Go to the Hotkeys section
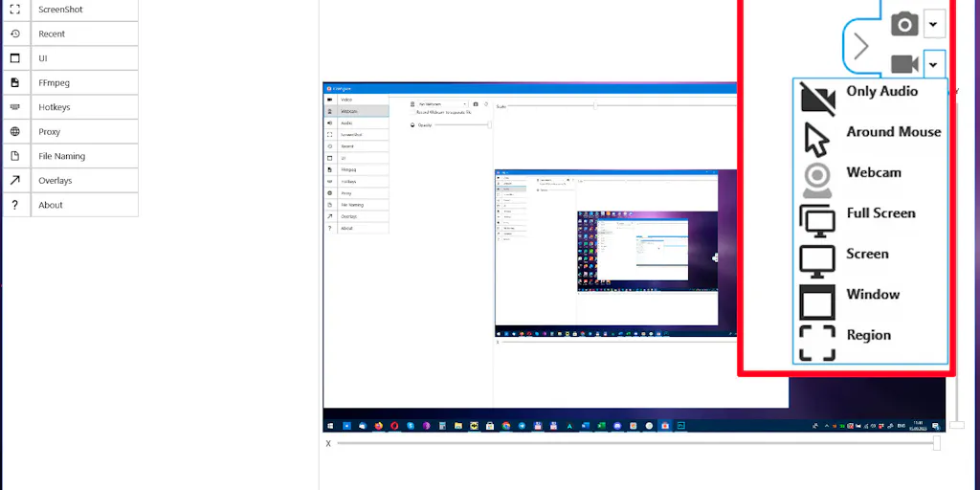The image size is (980, 490). (x=70, y=107)
